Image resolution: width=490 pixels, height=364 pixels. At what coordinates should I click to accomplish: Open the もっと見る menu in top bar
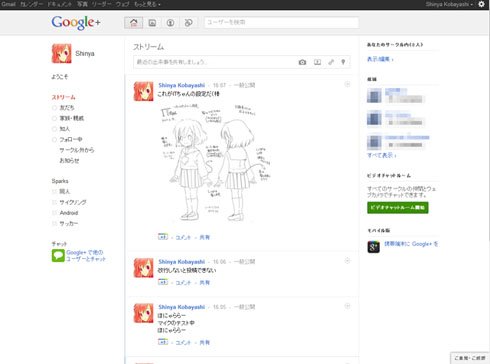147,4
